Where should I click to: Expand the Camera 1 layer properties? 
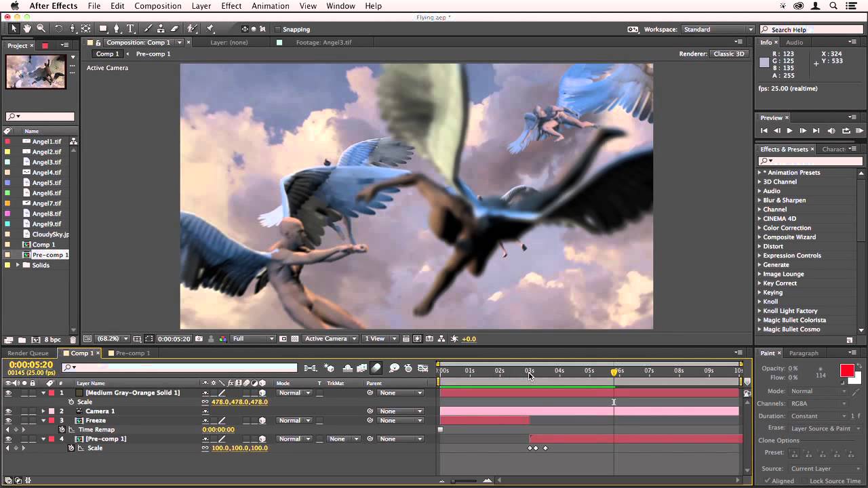[43, 411]
